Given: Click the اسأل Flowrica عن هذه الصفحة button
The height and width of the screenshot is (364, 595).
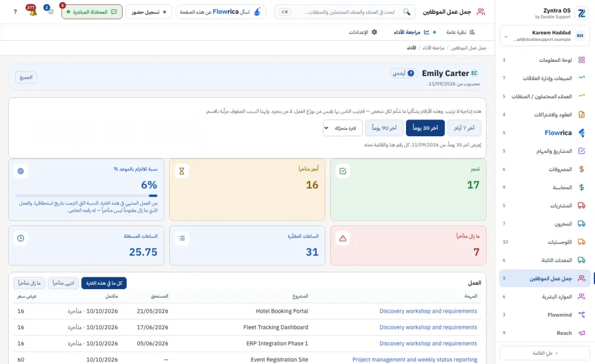Looking at the screenshot, I should tap(221, 12).
